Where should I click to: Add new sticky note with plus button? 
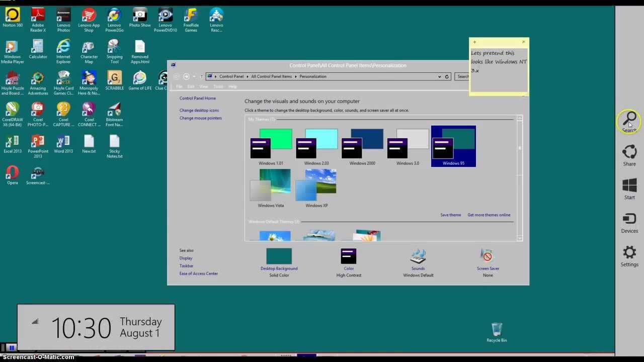coord(474,42)
